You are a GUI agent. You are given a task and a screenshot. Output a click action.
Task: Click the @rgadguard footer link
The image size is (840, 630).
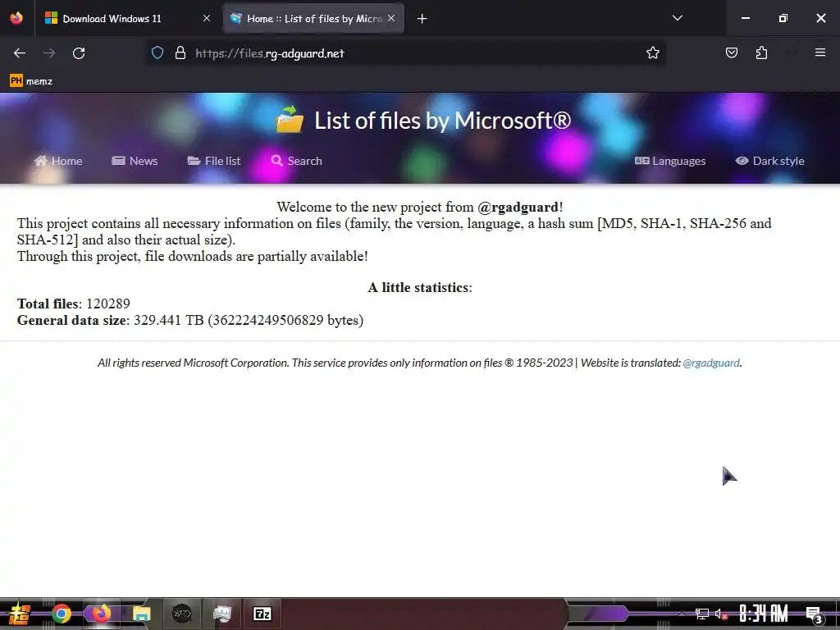[x=711, y=363]
